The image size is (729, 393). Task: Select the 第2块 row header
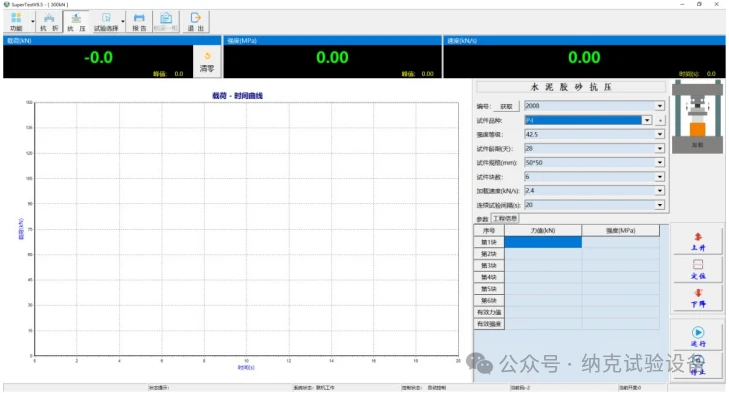489,254
